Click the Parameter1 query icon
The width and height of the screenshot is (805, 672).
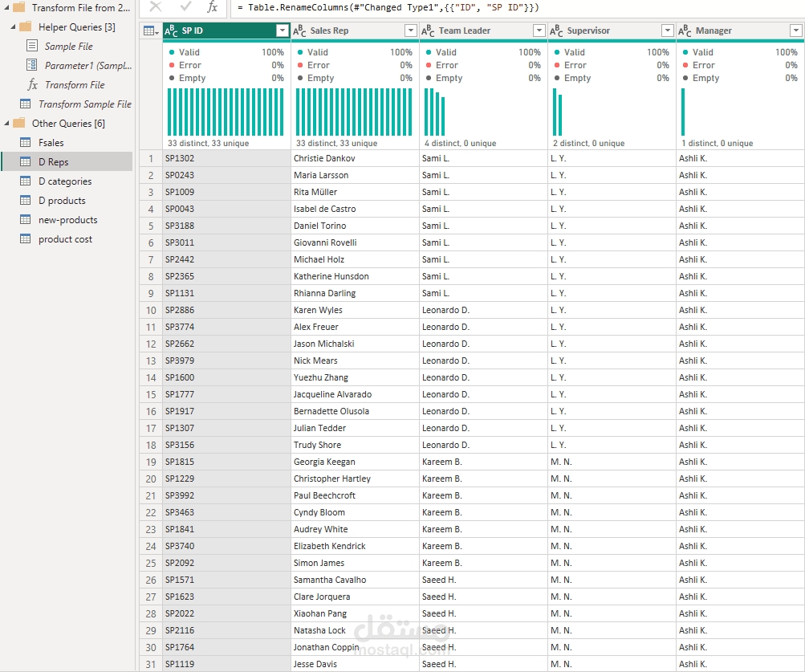pos(32,65)
